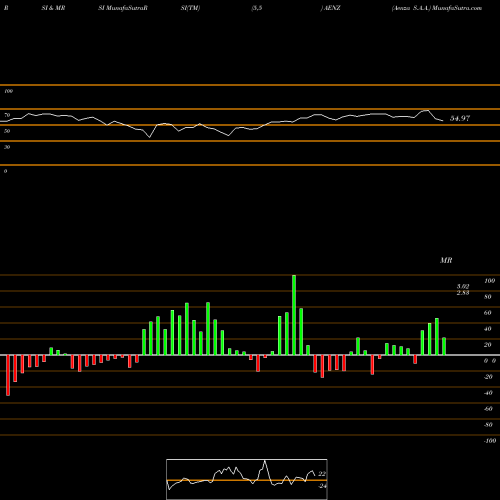Click the '(5,5' parameter text in header
The width and height of the screenshot is (500, 500).
click(x=257, y=8)
